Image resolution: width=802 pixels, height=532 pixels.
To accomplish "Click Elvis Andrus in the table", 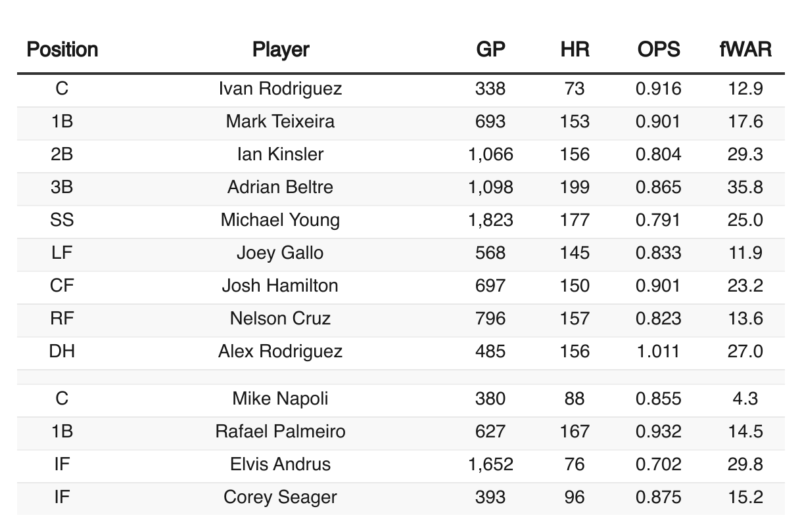I will coord(280,464).
